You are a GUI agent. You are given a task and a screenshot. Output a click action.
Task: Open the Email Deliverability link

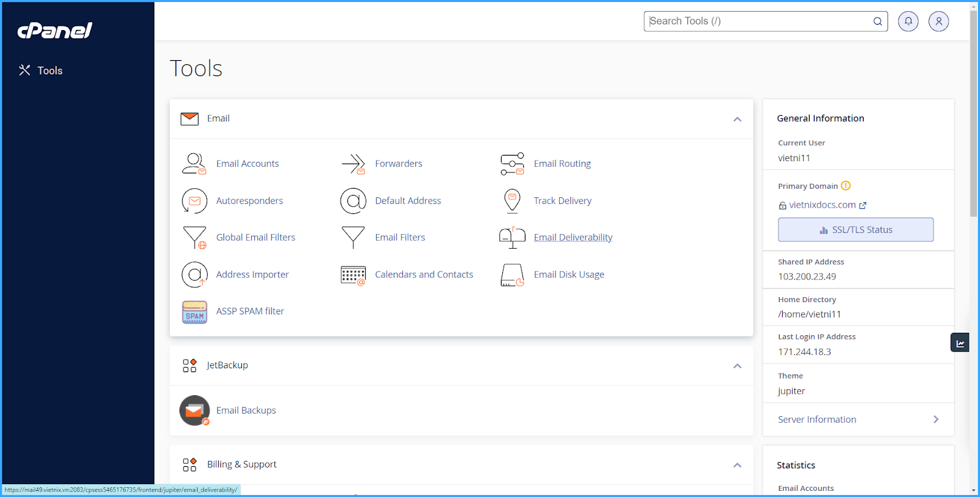tap(573, 238)
